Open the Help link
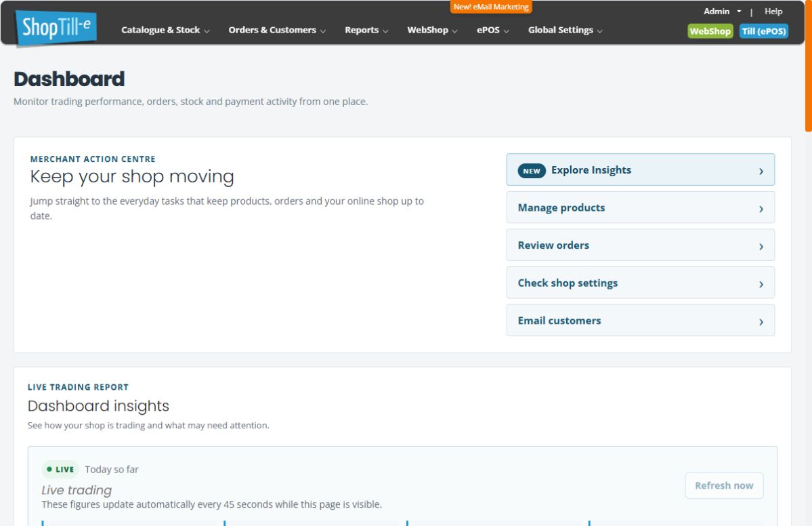812x526 pixels. (773, 12)
